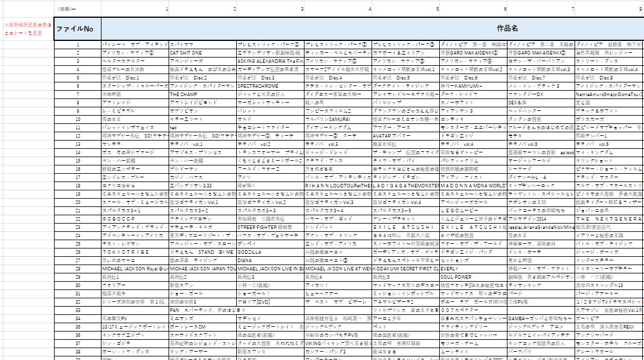This screenshot has height=360, width=644.
Task: Select the SPECTRACHROME cell
Action: point(261,86)
